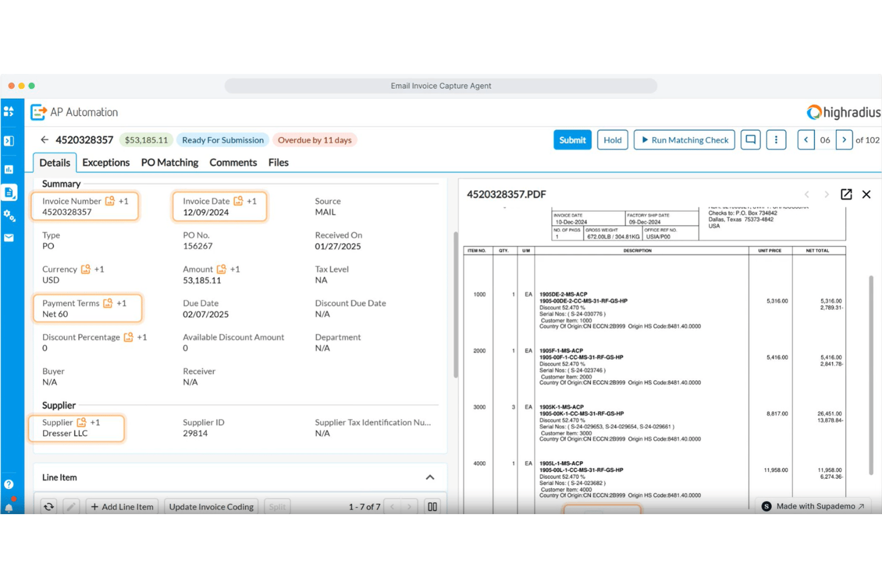Click the PO No. value 156267
The height and width of the screenshot is (588, 882).
click(x=198, y=246)
